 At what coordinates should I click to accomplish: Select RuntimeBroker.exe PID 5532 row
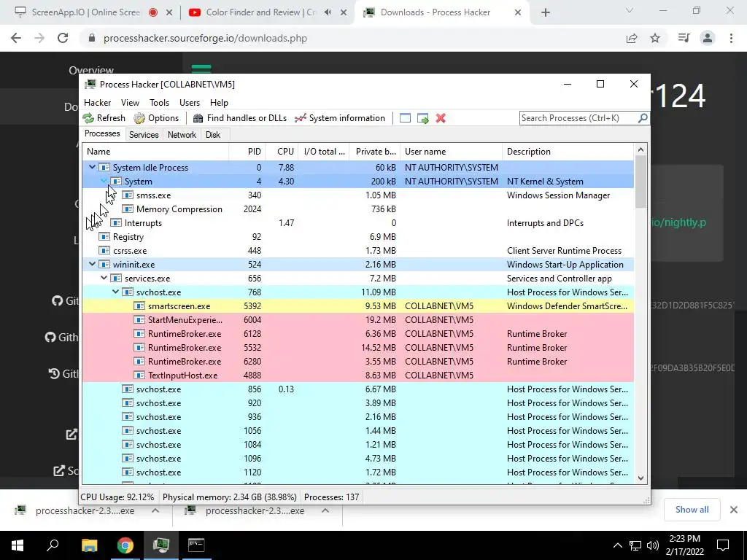coord(357,348)
